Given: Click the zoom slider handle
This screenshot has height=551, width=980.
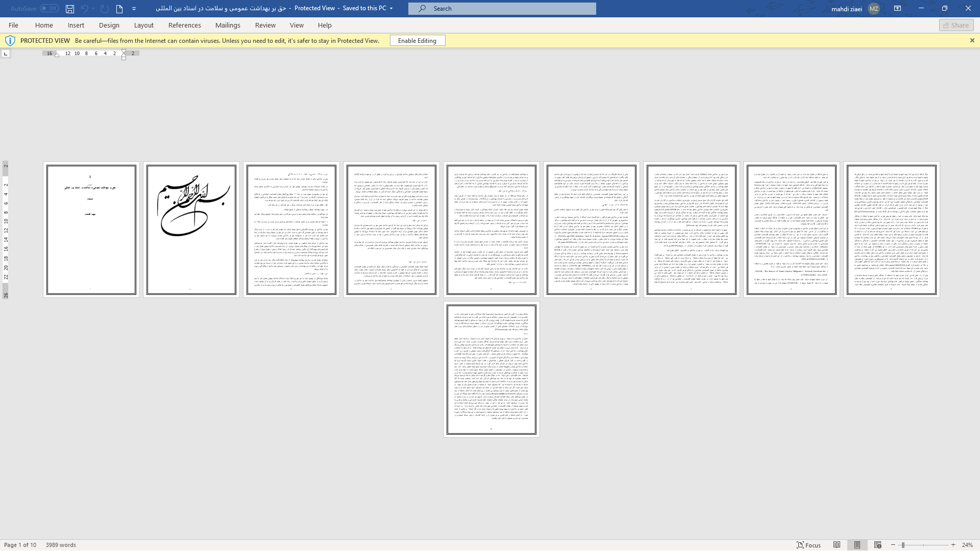Looking at the screenshot, I should click(903, 545).
